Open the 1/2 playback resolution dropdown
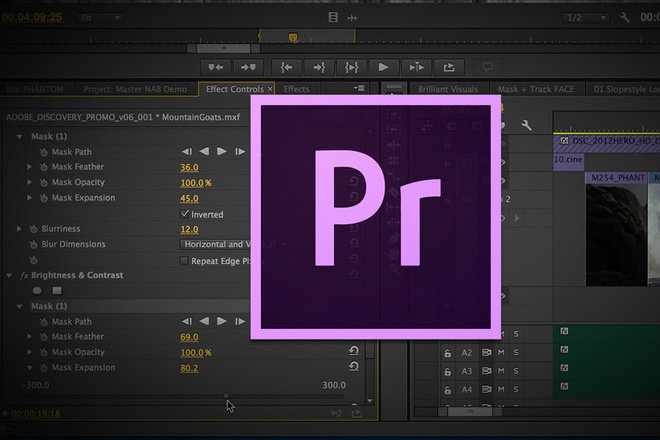Image resolution: width=660 pixels, height=440 pixels. click(x=585, y=18)
